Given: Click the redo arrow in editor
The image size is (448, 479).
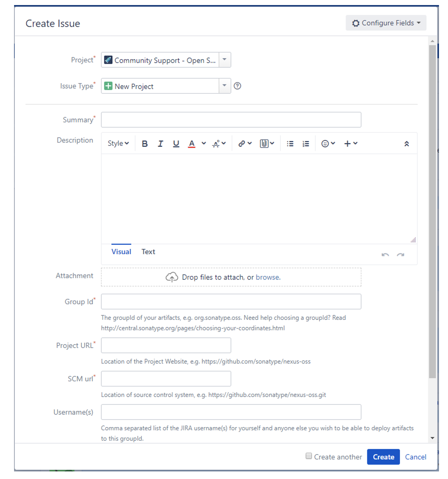Looking at the screenshot, I should (x=400, y=255).
